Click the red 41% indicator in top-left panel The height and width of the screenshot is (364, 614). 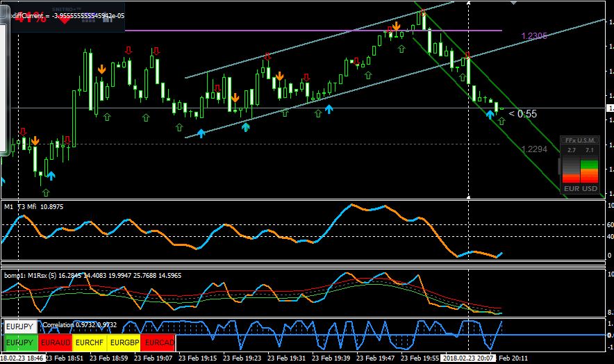coord(31,17)
